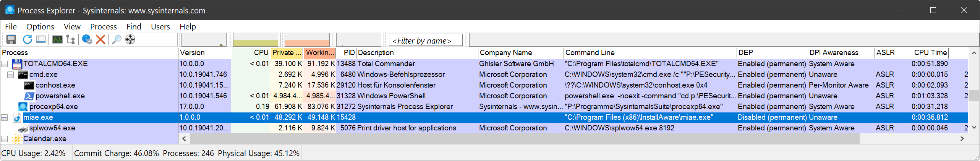Sort by the PID column header
980x161 pixels.
346,53
